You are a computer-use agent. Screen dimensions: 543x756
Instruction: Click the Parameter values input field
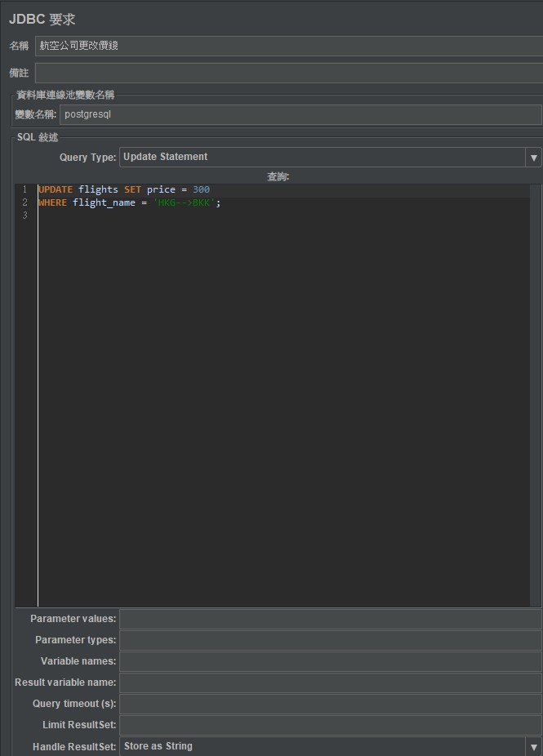330,620
